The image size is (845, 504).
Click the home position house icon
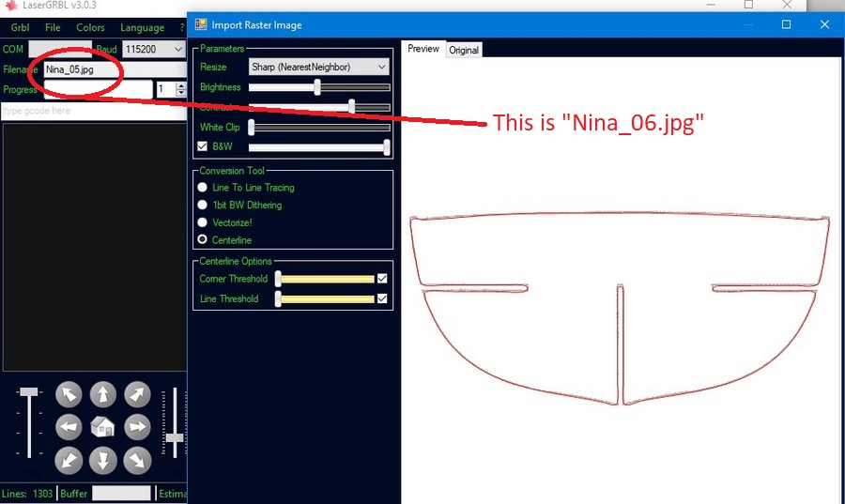coord(103,428)
